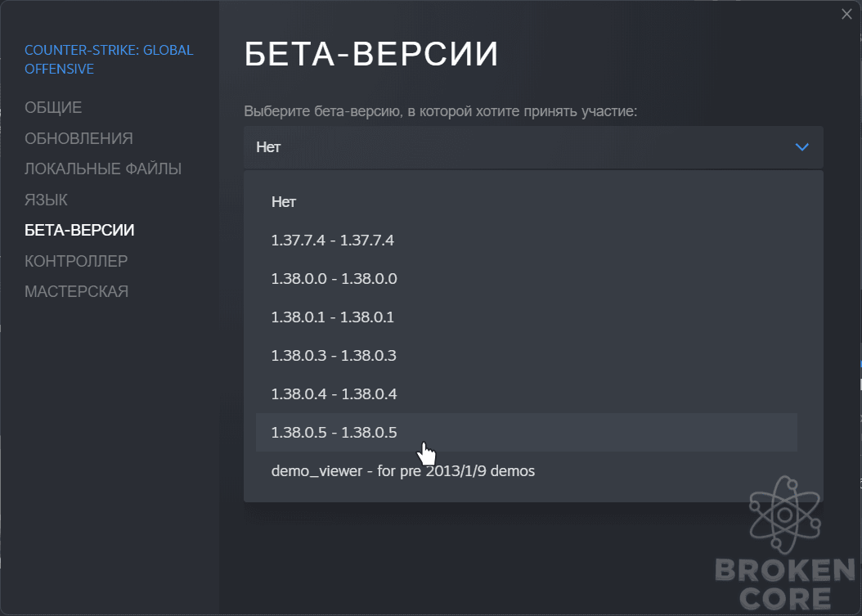Select beta 1.38.0.4 - 1.38.0.4
The height and width of the screenshot is (616, 862).
click(527, 394)
